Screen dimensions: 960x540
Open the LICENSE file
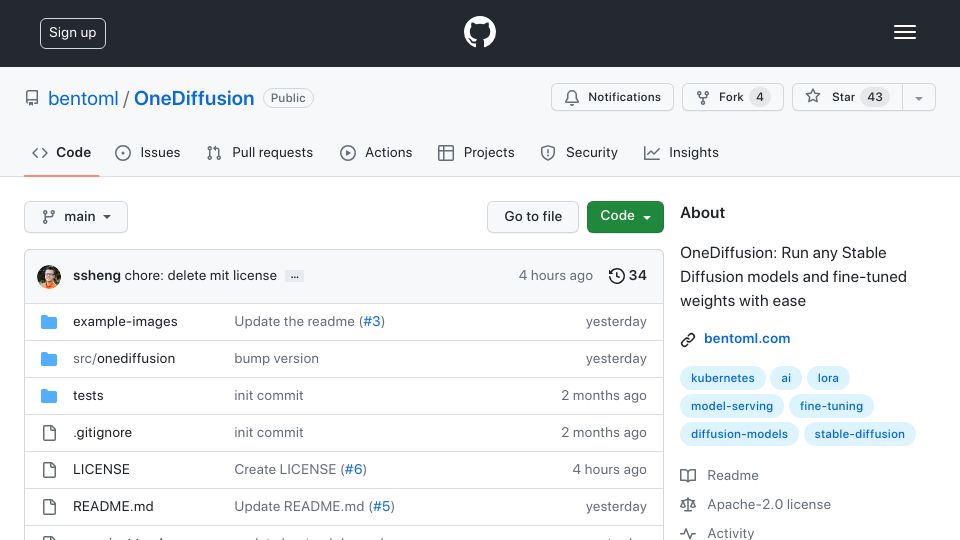[101, 469]
